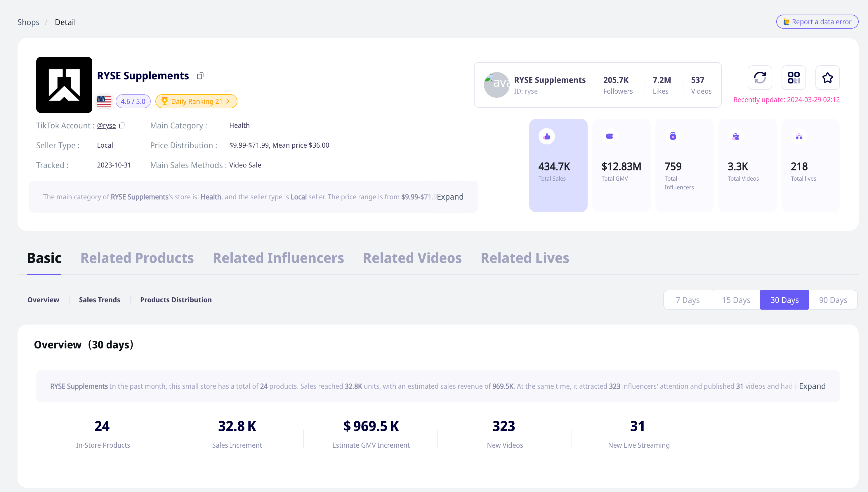This screenshot has height=492, width=868.
Task: Go back to Shops breadcrumb
Action: [x=28, y=22]
